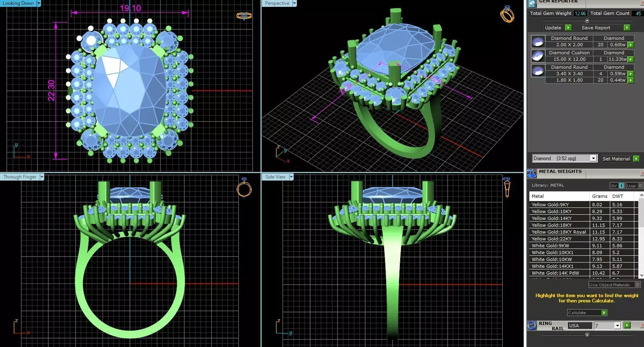Click the green arrow next to Update
644x347 pixels.
(568, 28)
